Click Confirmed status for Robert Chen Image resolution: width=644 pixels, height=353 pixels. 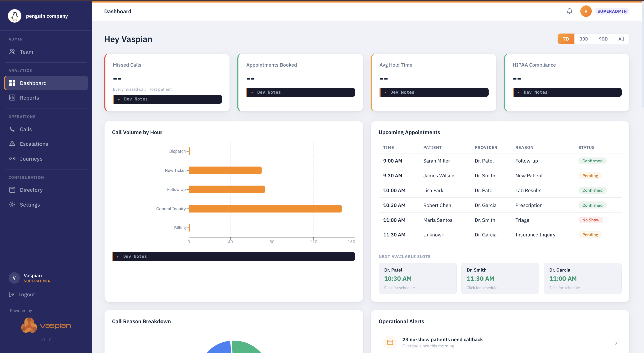[x=592, y=205]
